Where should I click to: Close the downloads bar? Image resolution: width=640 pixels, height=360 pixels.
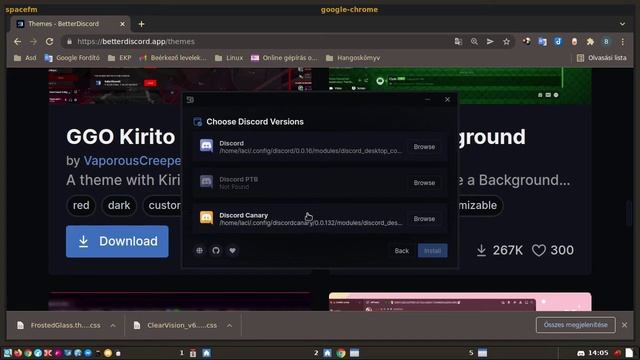[x=624, y=325]
